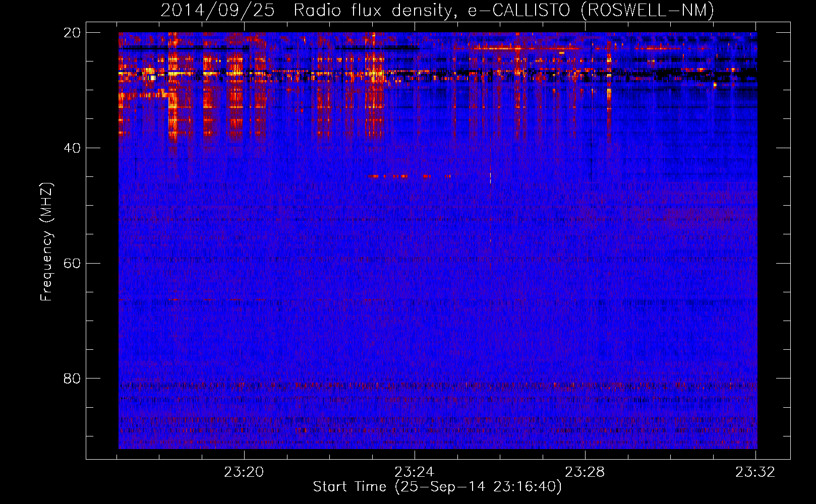
Task: Select the Frequency (MHZ) axis label
Action: pyautogui.click(x=46, y=242)
